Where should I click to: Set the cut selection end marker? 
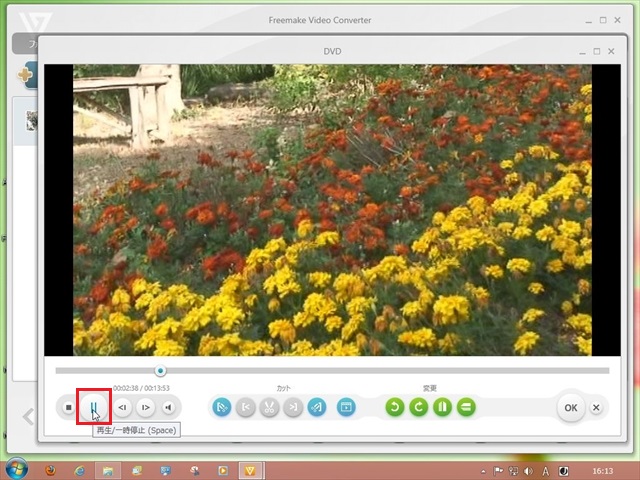tap(317, 407)
